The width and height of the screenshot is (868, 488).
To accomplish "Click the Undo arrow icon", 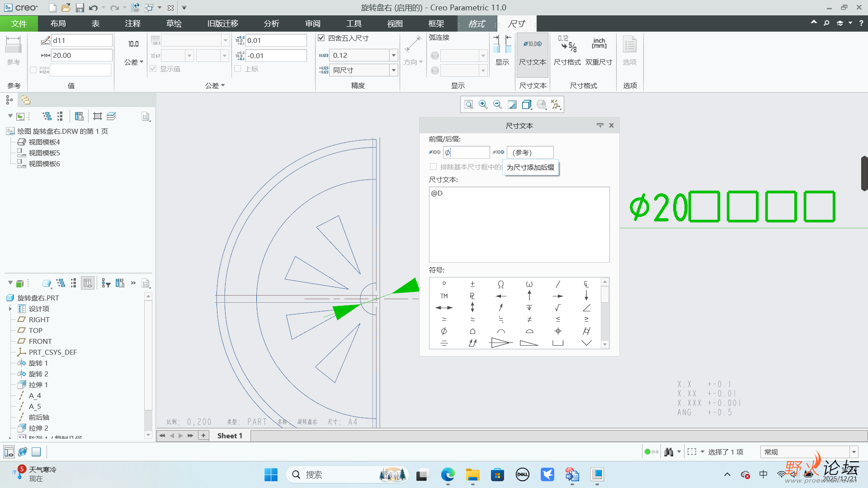I will (93, 8).
